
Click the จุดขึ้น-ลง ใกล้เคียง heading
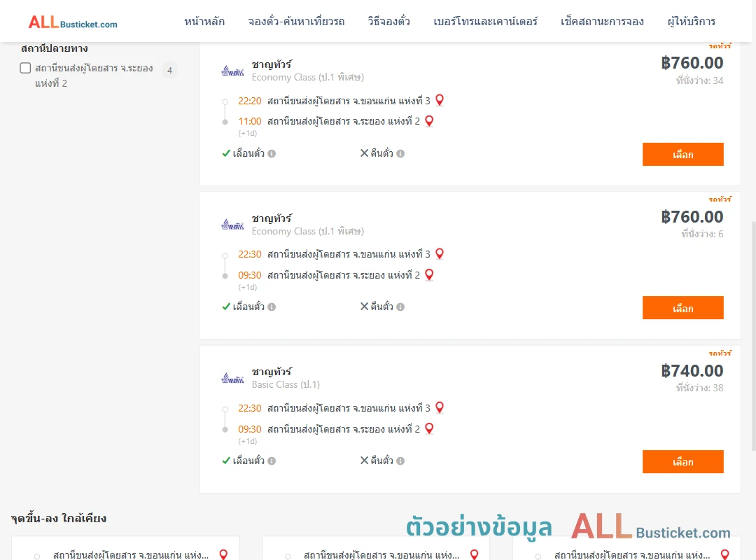[x=58, y=518]
